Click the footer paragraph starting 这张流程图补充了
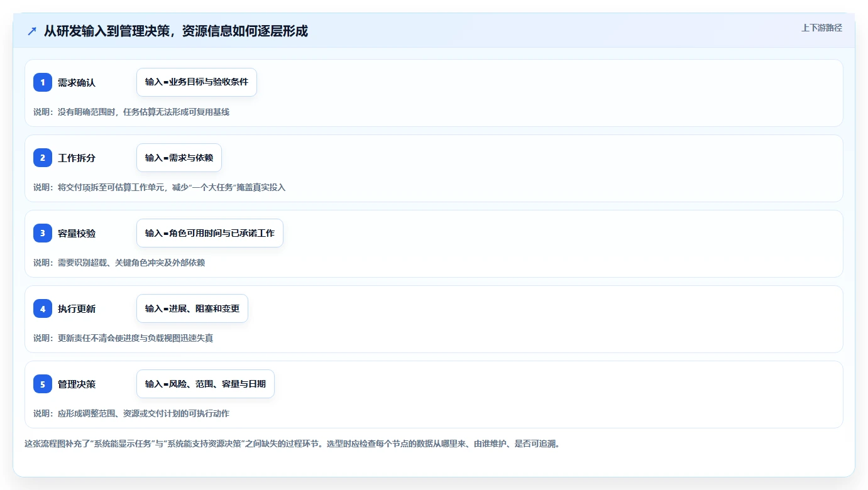 (x=292, y=444)
